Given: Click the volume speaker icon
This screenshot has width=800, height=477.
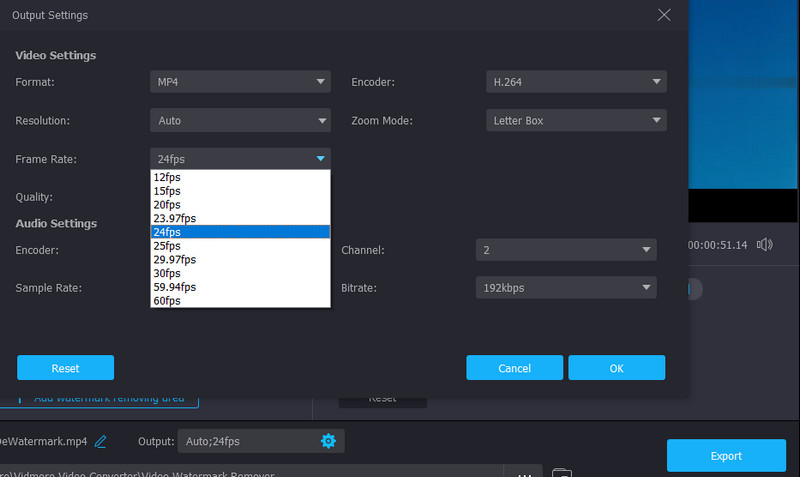Looking at the screenshot, I should pyautogui.click(x=765, y=244).
